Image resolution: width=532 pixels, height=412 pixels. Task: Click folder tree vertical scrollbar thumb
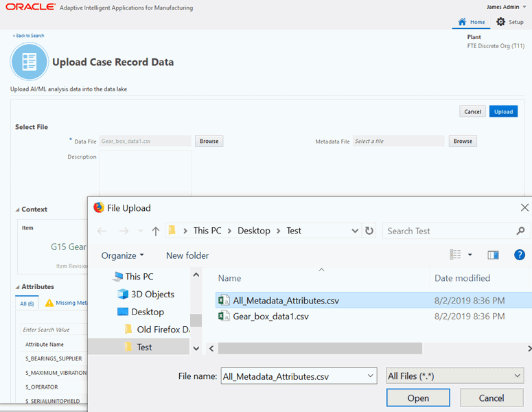(196, 320)
